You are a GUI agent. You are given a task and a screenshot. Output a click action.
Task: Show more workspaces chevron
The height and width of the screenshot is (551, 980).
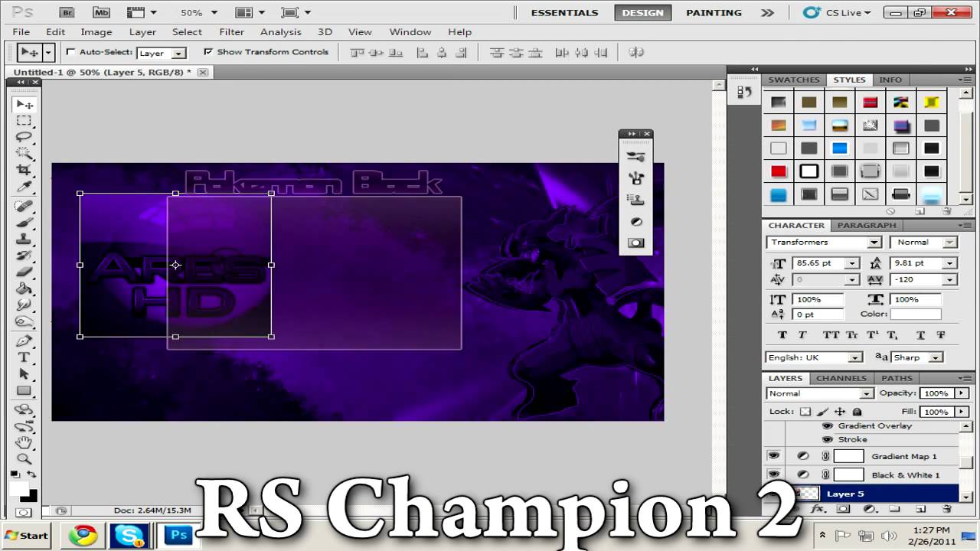pos(767,13)
